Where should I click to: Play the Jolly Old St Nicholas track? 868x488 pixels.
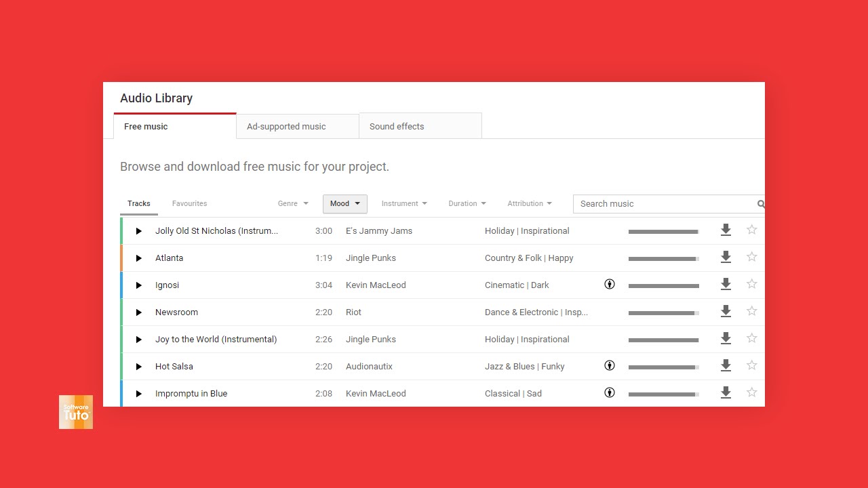[x=138, y=231]
